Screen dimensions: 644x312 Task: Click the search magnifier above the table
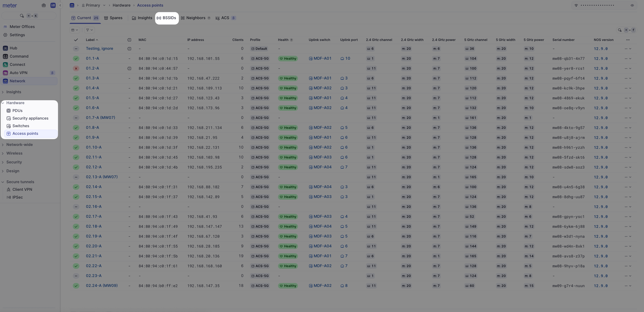click(x=620, y=30)
